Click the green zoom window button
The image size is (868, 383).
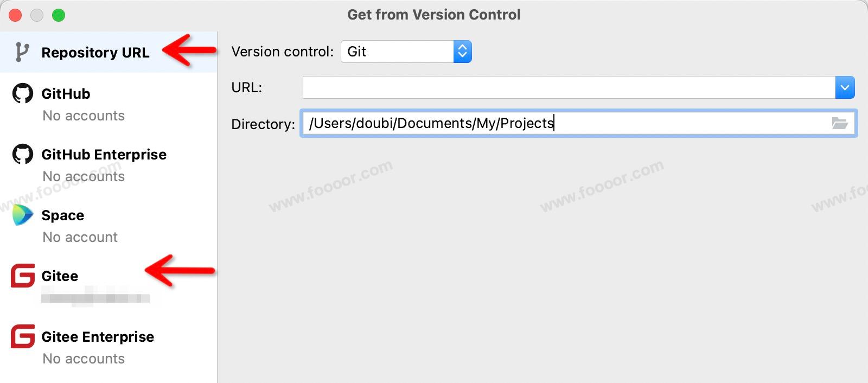click(59, 15)
